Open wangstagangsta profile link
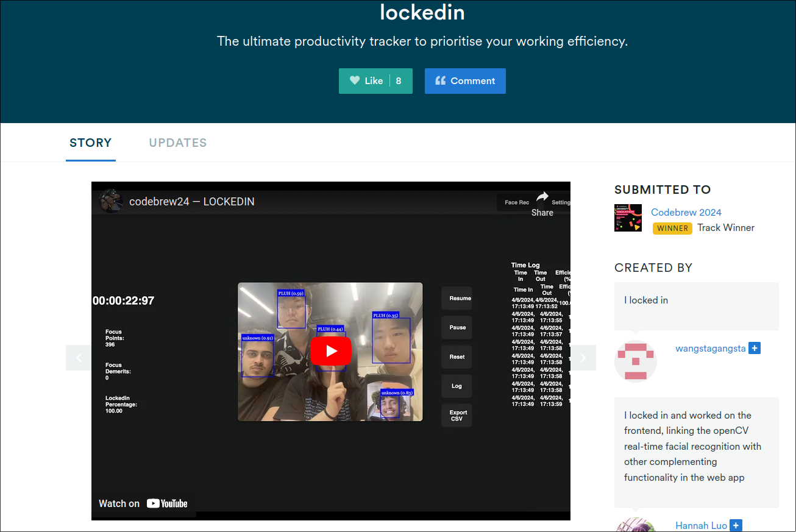 [710, 349]
